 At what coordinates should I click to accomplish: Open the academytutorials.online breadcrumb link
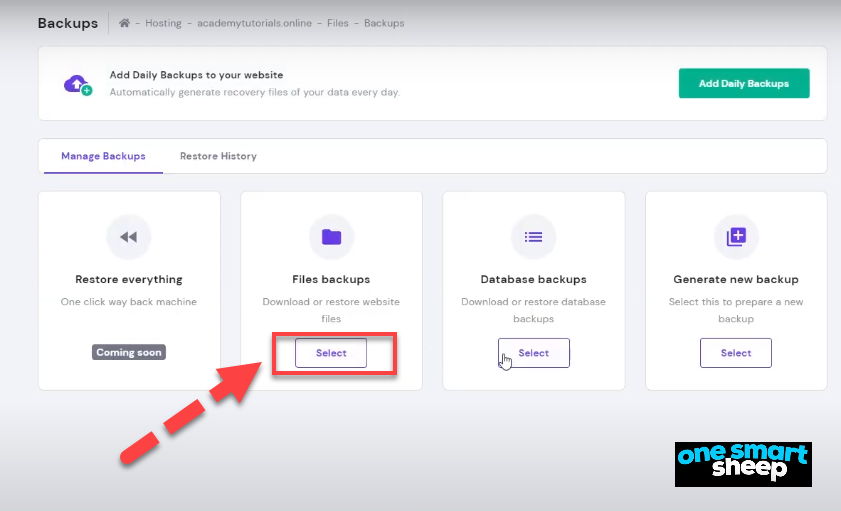[254, 23]
